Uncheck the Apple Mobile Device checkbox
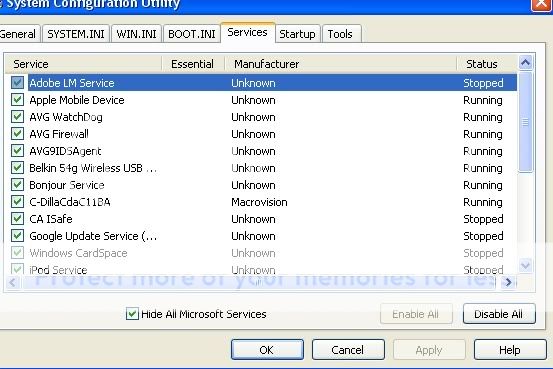This screenshot has height=369, width=553. coord(17,100)
